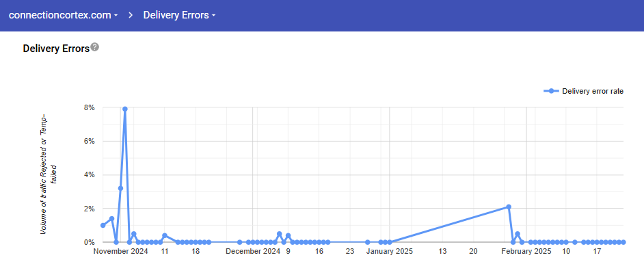Click the 8% y-axis label
644x275 pixels.
90,107
